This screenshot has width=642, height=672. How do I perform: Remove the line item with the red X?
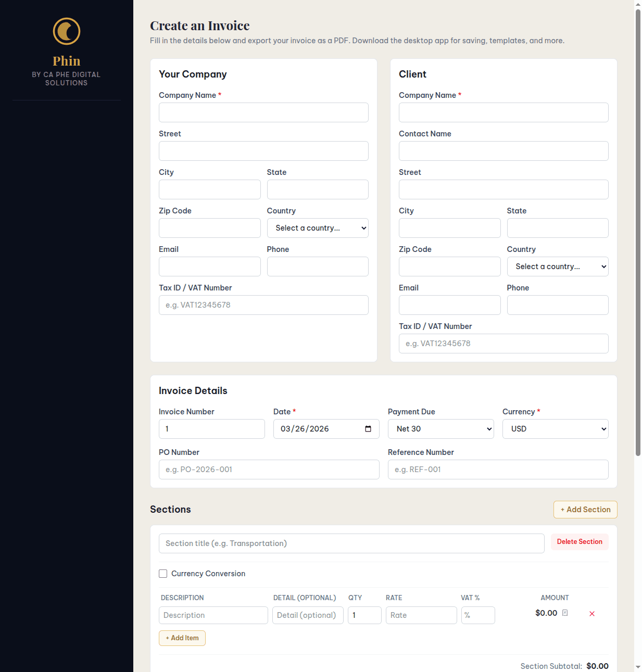click(x=592, y=614)
